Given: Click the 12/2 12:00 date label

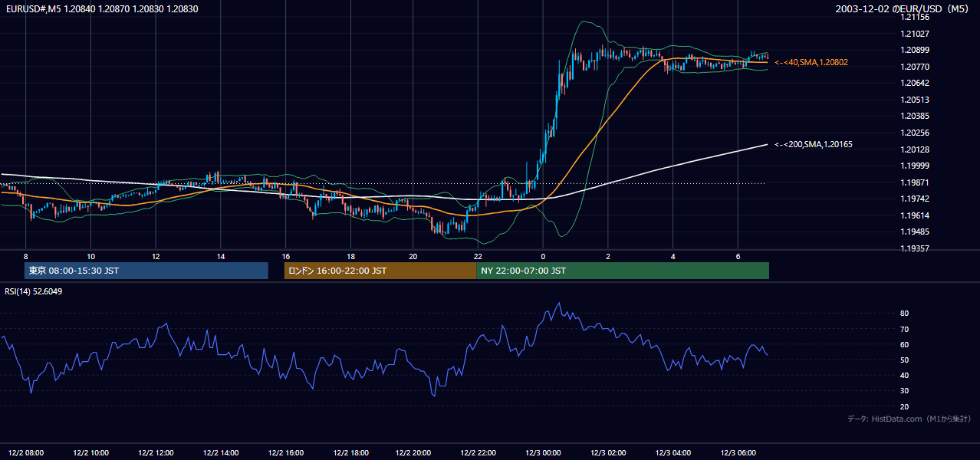Looking at the screenshot, I should pos(156,452).
